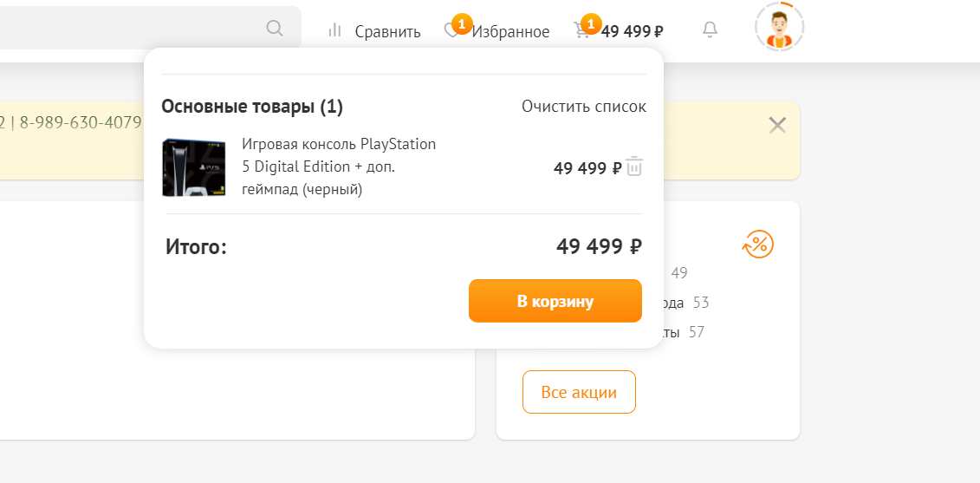980x483 pixels.
Task: Open notifications bell icon
Action: 710,30
